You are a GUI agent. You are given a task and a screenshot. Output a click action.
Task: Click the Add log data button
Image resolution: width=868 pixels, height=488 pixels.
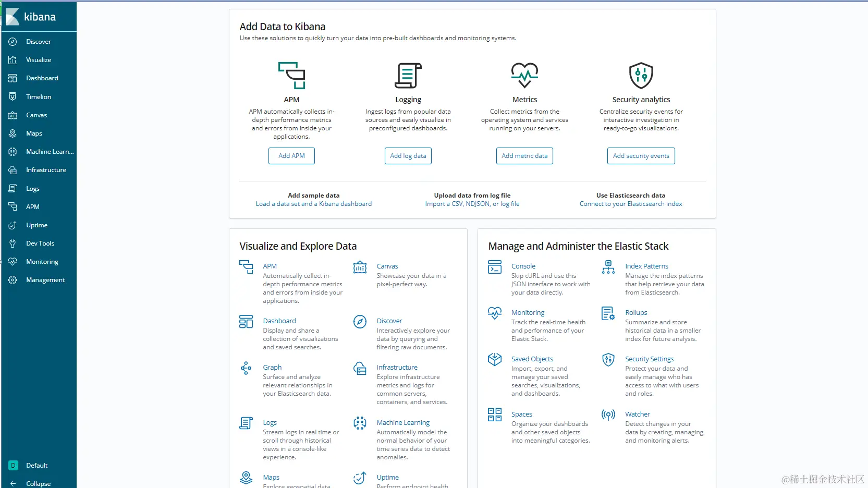coord(408,156)
